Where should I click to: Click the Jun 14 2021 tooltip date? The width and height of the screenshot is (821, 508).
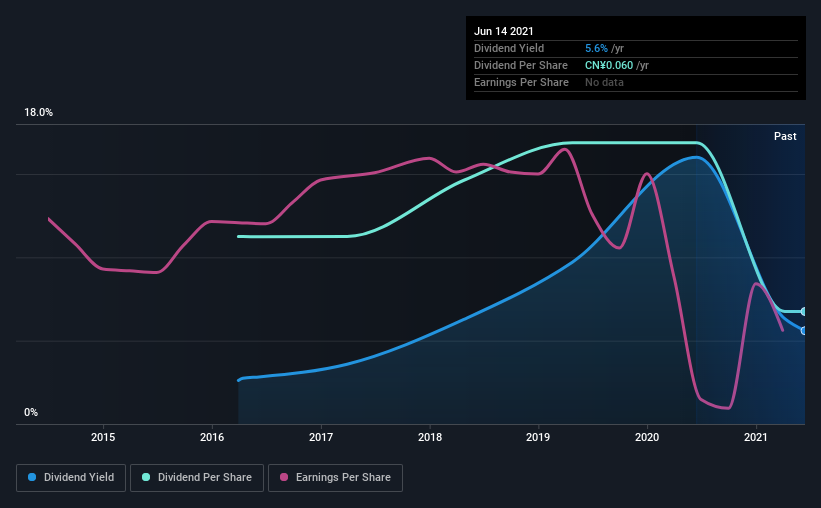click(x=504, y=31)
